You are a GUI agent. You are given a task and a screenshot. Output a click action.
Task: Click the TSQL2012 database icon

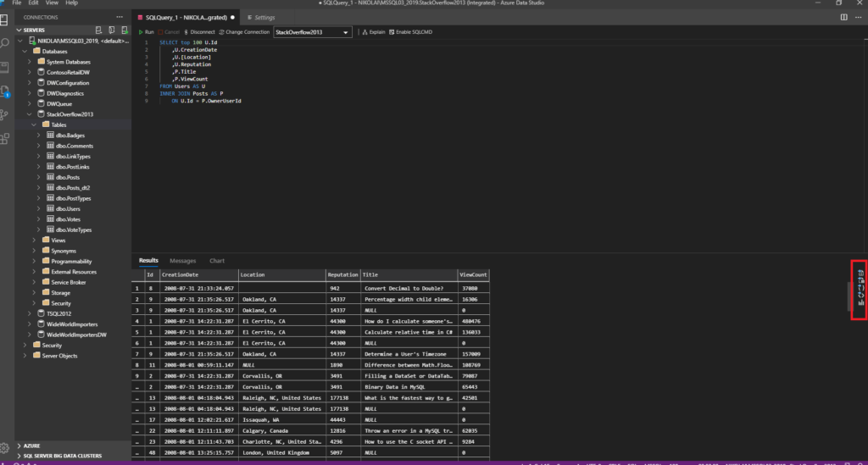[x=41, y=313]
